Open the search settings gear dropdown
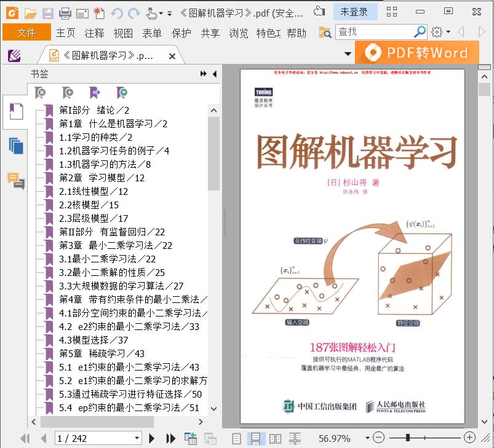 pyautogui.click(x=440, y=32)
